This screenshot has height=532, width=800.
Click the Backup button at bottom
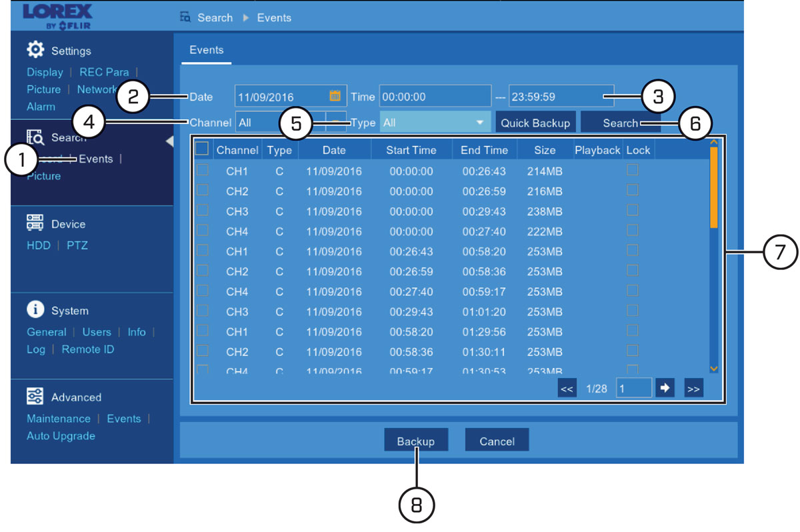[x=416, y=441]
